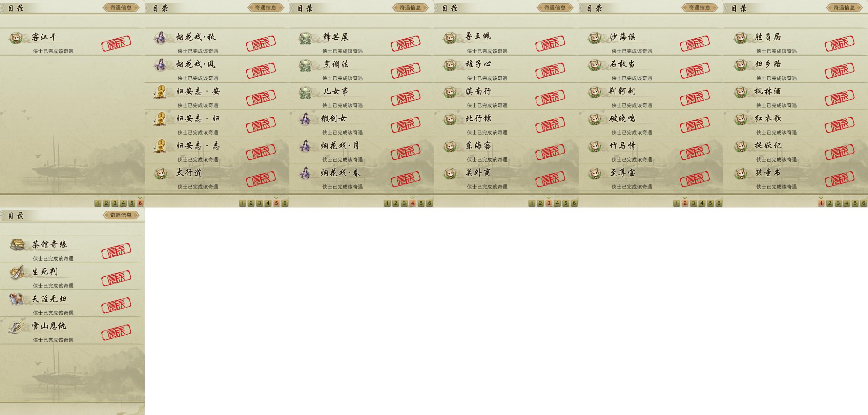
Task: Click the 奇遇信息 button above 茶馆奇缘
Action: tap(121, 215)
